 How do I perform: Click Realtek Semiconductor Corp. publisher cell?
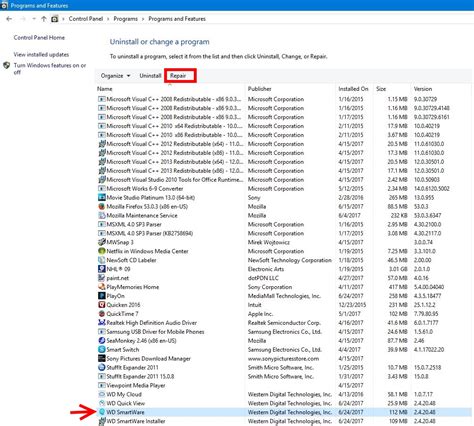pos(284,323)
